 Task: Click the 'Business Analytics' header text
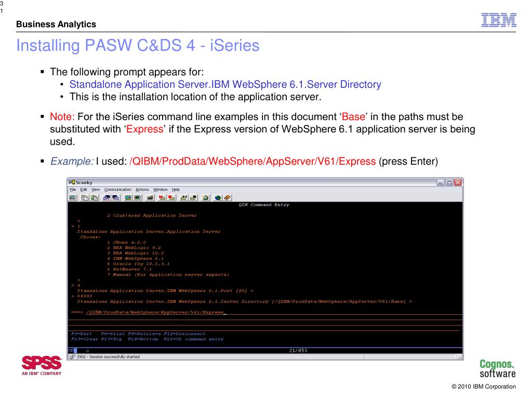[x=56, y=24]
